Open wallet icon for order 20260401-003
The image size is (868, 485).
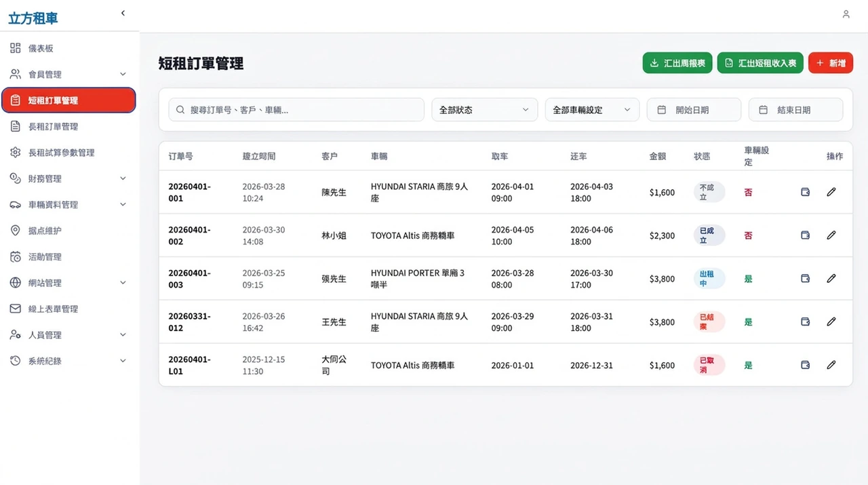(806, 278)
